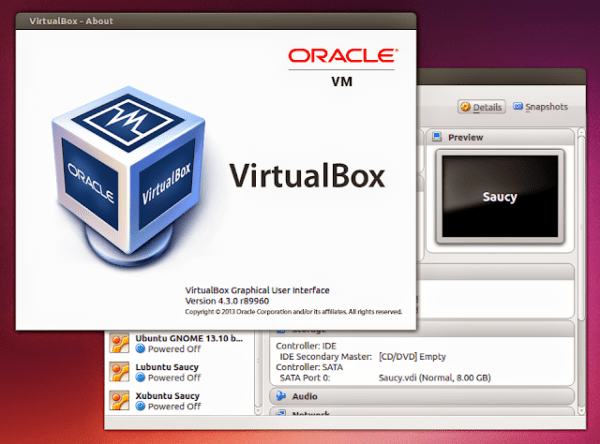This screenshot has height=444, width=600.
Task: Collapse the Preview section header
Action: coord(500,137)
